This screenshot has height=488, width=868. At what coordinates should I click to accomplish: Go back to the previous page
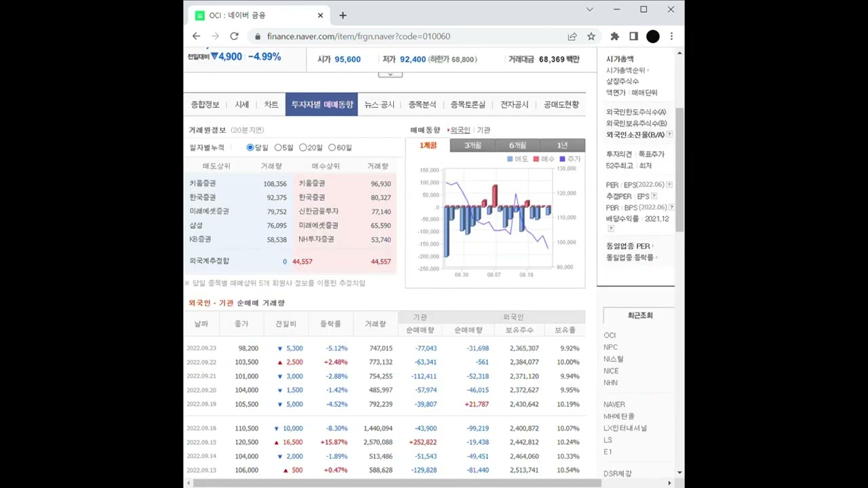[x=196, y=36]
